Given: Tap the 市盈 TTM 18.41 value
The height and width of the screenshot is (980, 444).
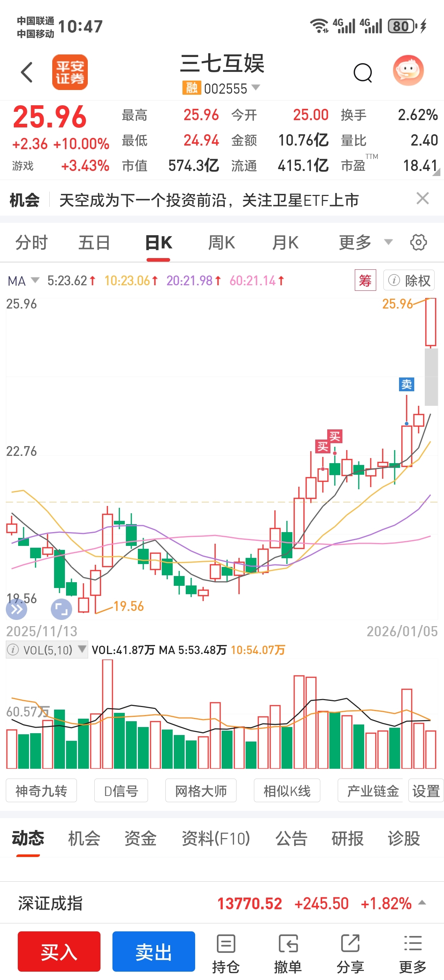Looking at the screenshot, I should click(420, 166).
